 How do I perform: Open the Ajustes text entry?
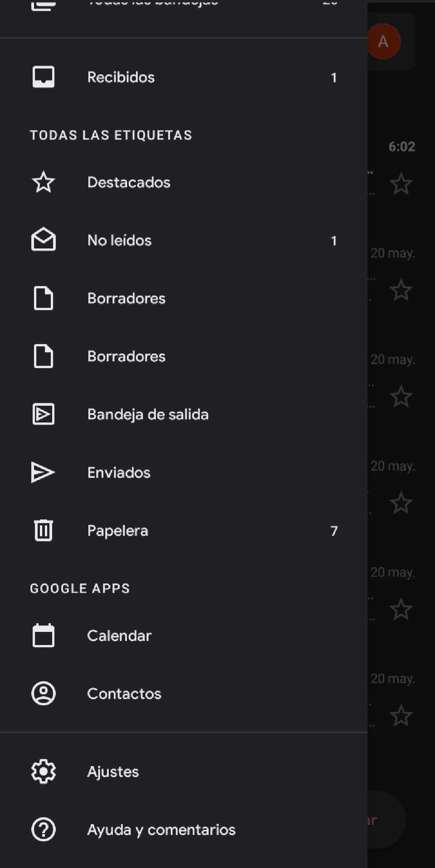[x=113, y=771]
